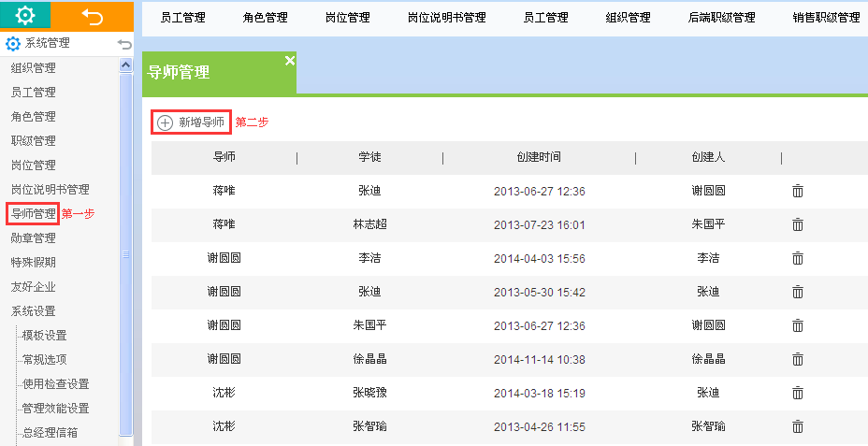
Task: Switch to the 后端职级管理 top tab
Action: [x=721, y=18]
